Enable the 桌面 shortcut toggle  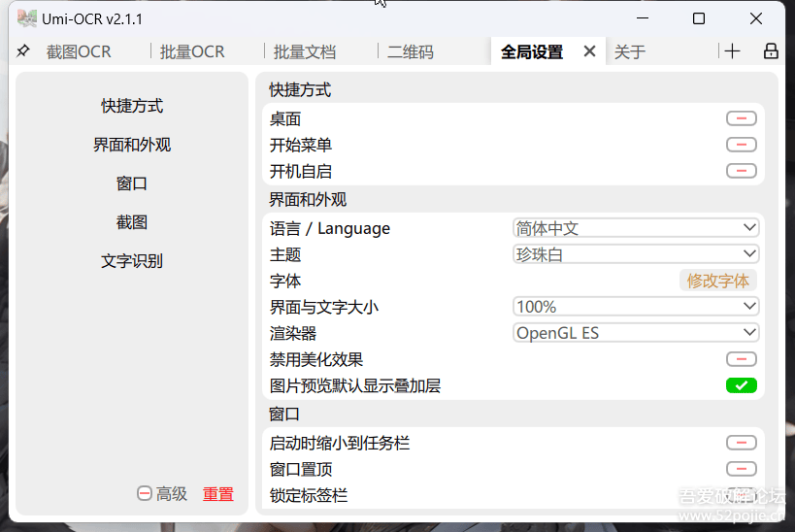pos(741,118)
